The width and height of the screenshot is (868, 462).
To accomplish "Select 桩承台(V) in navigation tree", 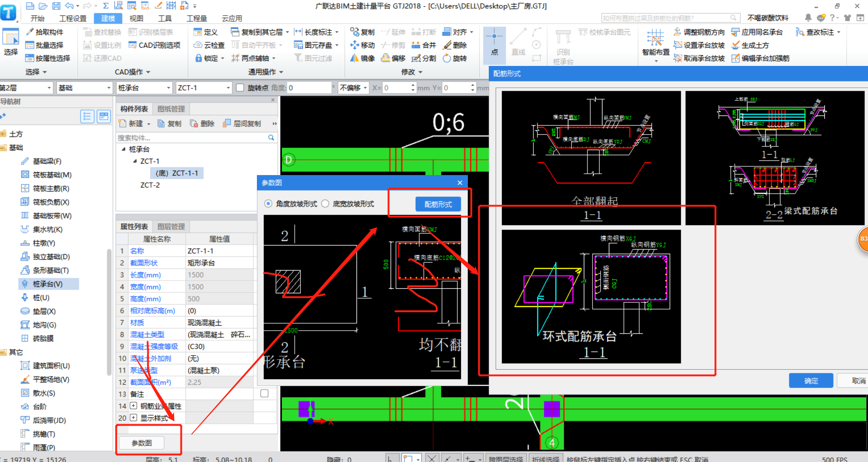I will click(48, 284).
